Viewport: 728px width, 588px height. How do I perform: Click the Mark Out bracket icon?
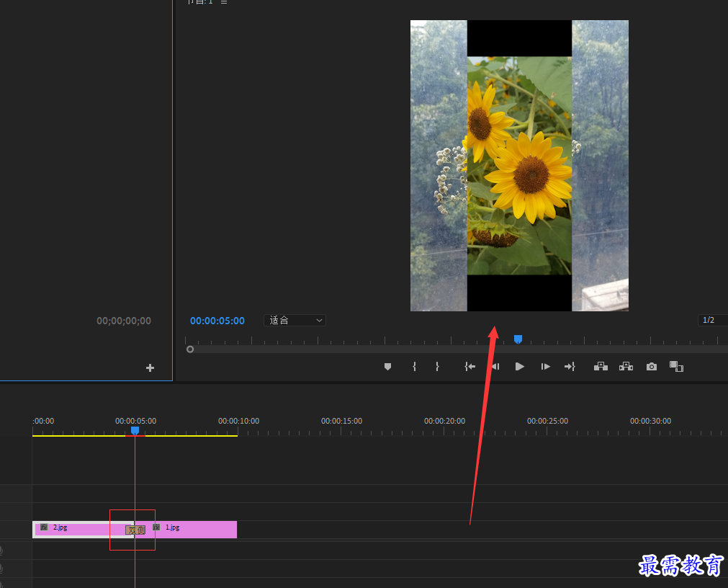click(x=437, y=367)
